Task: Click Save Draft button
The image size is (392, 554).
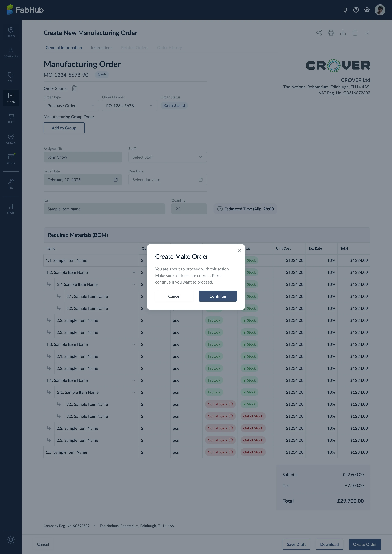Action: click(x=296, y=544)
